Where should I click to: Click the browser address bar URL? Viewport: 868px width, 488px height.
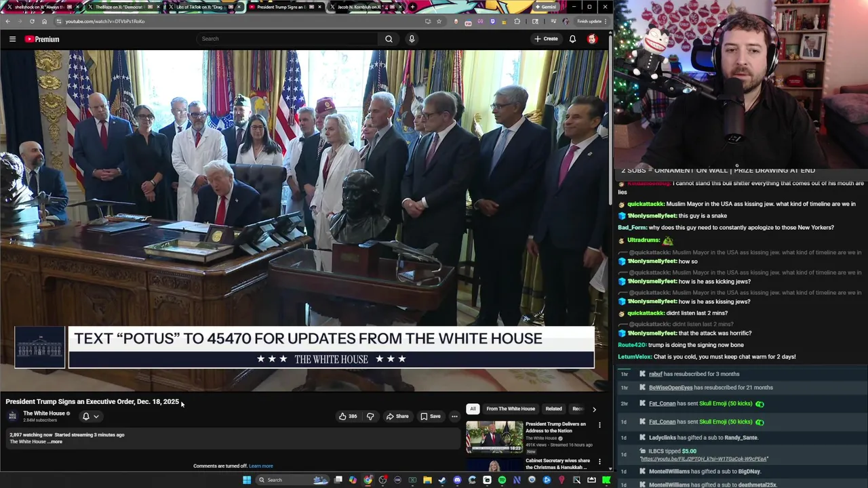pyautogui.click(x=105, y=21)
